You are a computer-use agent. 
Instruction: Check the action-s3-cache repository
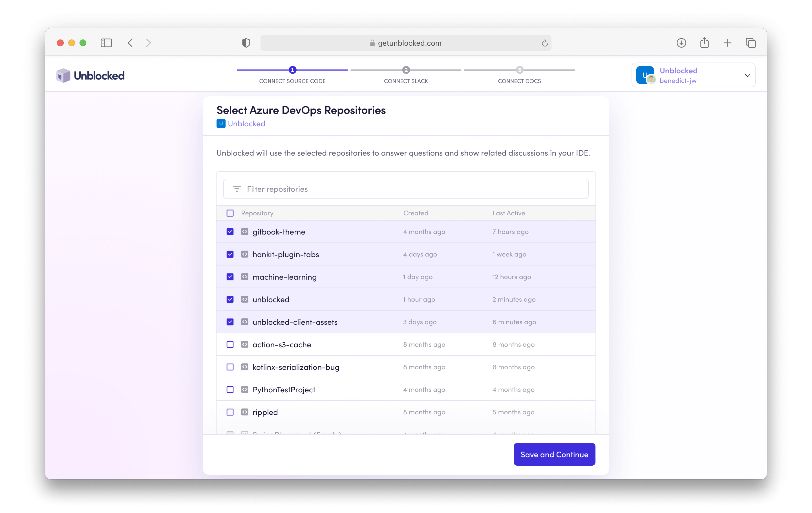coord(230,344)
